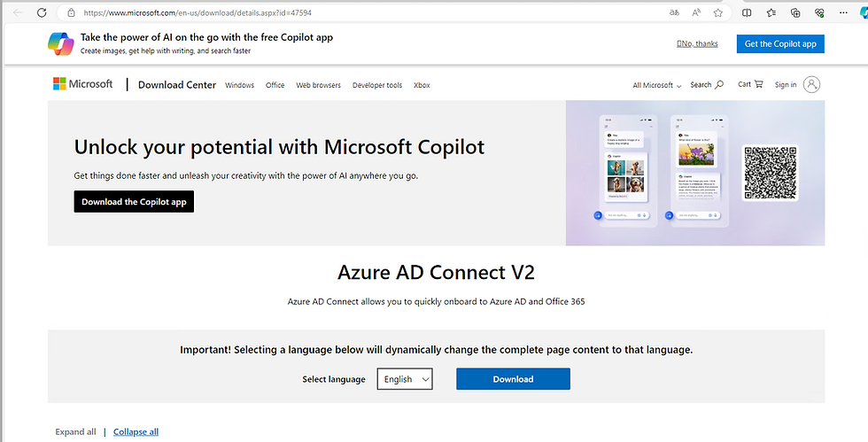The image size is (868, 442).
Task: Click the Download the Copilot app button
Action: (134, 202)
